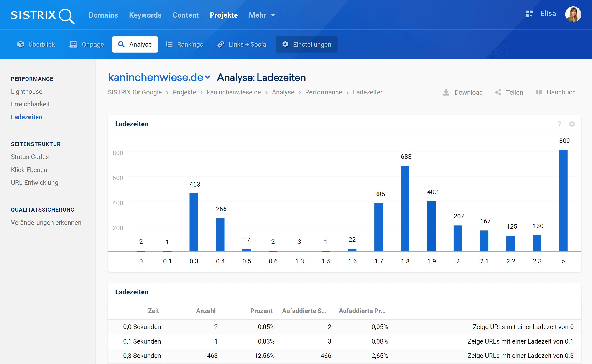Click the Einstellungen gear icon
This screenshot has width=592, height=364.
point(286,44)
